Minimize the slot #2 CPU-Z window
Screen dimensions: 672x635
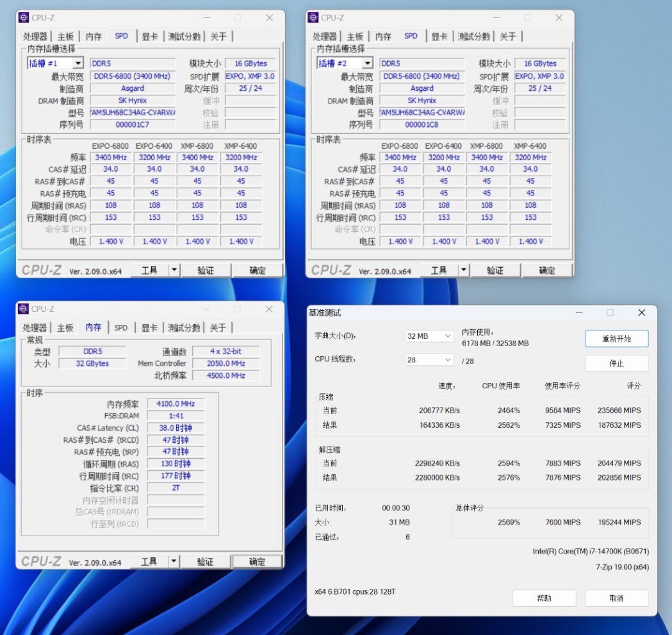pyautogui.click(x=497, y=17)
